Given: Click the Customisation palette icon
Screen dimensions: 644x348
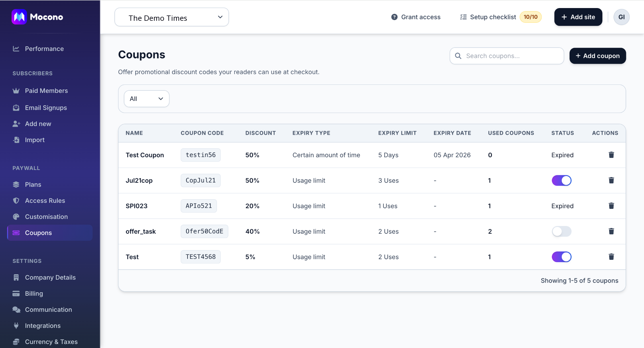Looking at the screenshot, I should point(16,217).
